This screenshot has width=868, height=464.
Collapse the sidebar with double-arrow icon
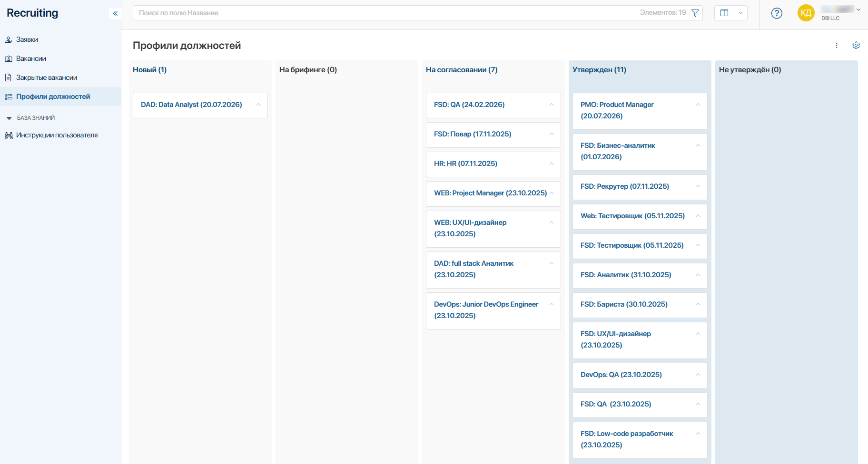115,13
